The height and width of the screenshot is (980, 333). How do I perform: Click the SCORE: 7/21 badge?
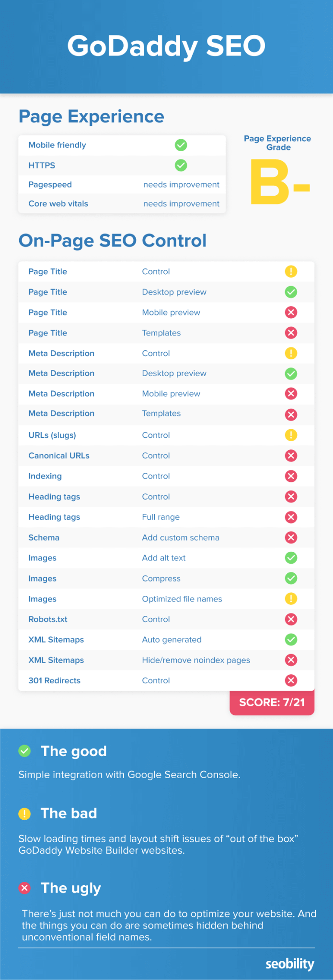coord(272,702)
